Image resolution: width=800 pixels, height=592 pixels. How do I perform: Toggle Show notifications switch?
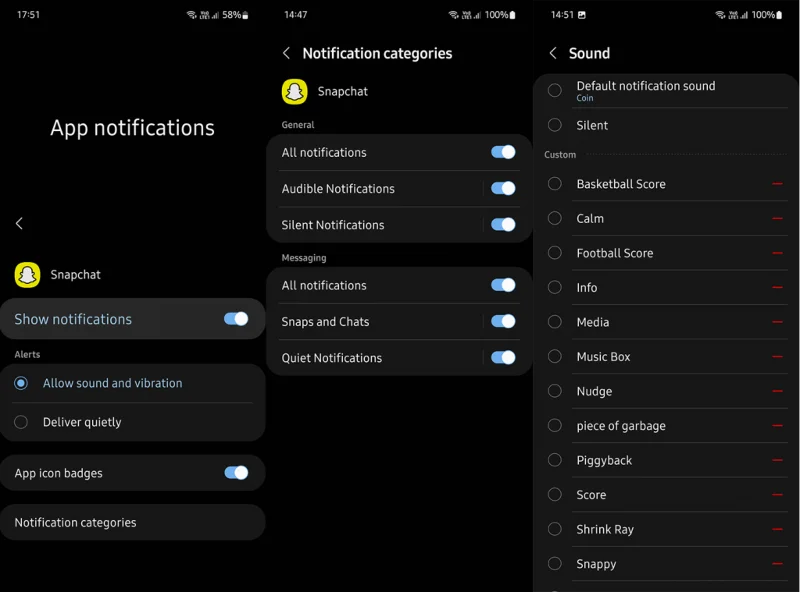236,319
